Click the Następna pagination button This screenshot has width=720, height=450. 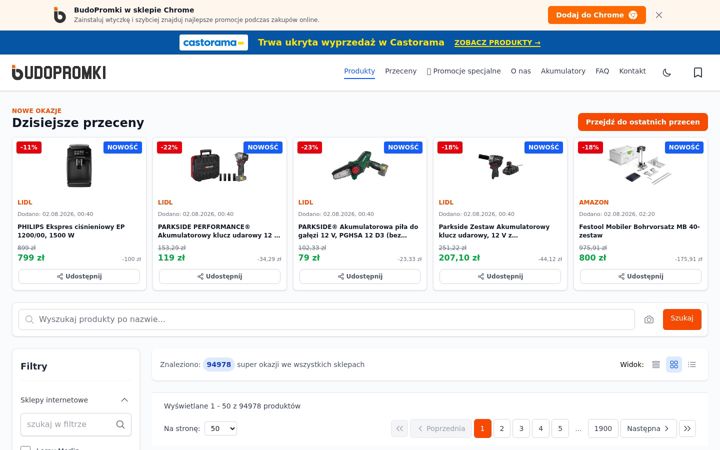point(648,428)
